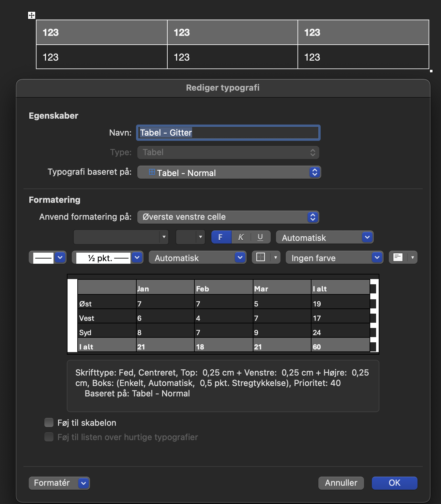Click the OK button
Image resolution: width=441 pixels, height=504 pixels.
pyautogui.click(x=394, y=483)
